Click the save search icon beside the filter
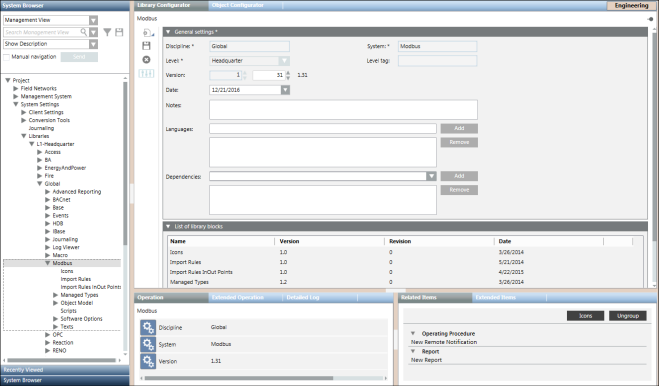Image resolution: width=659 pixels, height=386 pixels. [119, 32]
